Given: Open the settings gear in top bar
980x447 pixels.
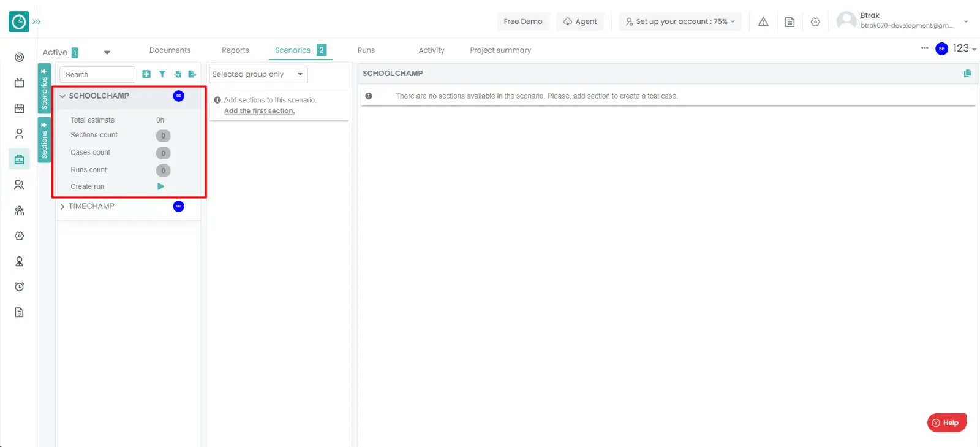Looking at the screenshot, I should 815,21.
